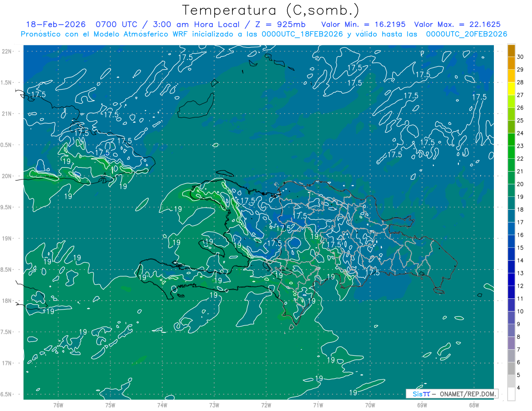Pick the violet-blue swatch between 9 and 10
Screen dimensions: 532x411
click(511, 318)
